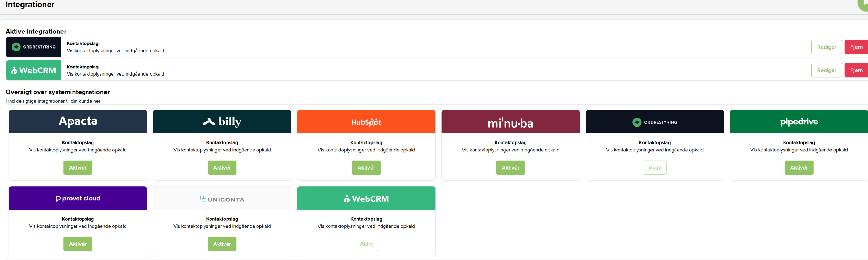Click Oversigt over systemintegrationer heading
The image size is (868, 260).
pyautogui.click(x=58, y=92)
